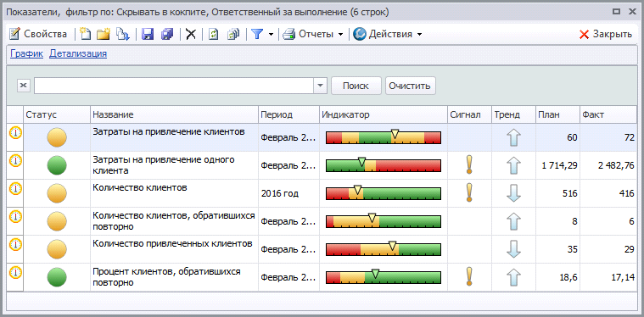Sort by the Факт column header
Image resolution: width=644 pixels, height=317 pixels.
608,114
